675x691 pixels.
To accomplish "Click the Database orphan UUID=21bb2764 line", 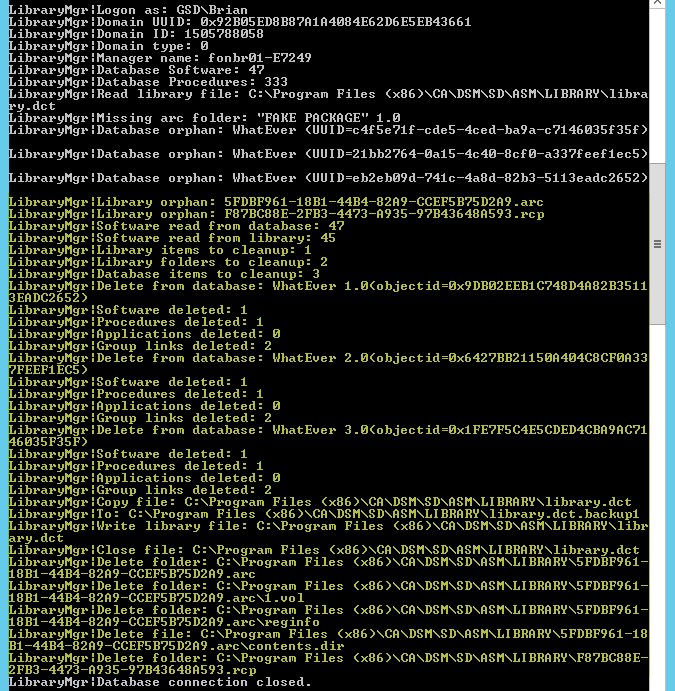I will pos(328,154).
